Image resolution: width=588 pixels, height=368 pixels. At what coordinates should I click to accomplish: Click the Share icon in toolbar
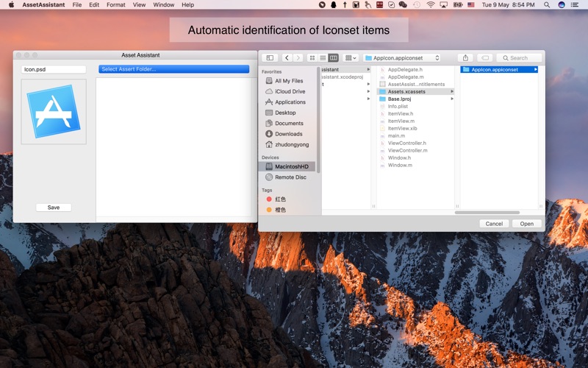(465, 57)
